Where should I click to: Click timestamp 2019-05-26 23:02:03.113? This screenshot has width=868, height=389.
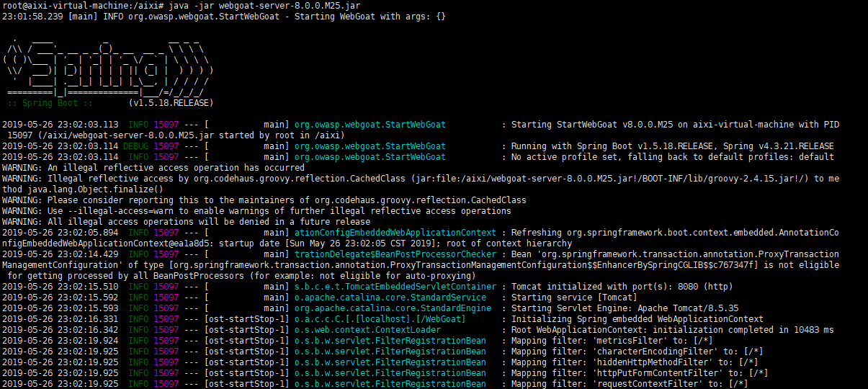(x=61, y=125)
